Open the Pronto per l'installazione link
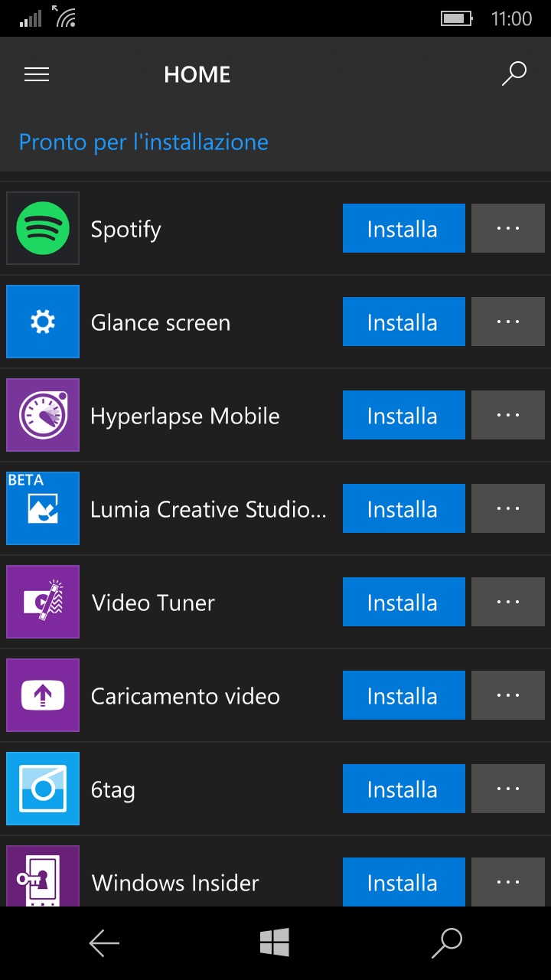The height and width of the screenshot is (980, 551). pos(144,142)
